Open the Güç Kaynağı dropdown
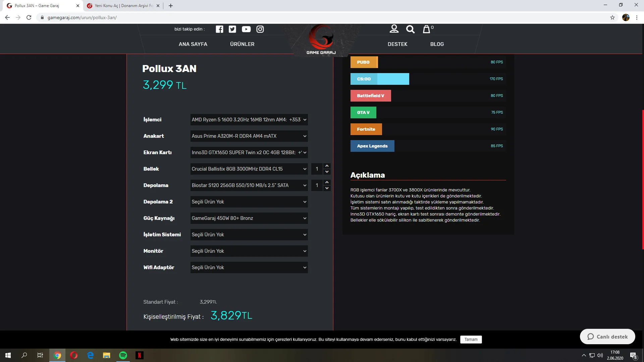Screen dimensions: 644x362 [249, 218]
